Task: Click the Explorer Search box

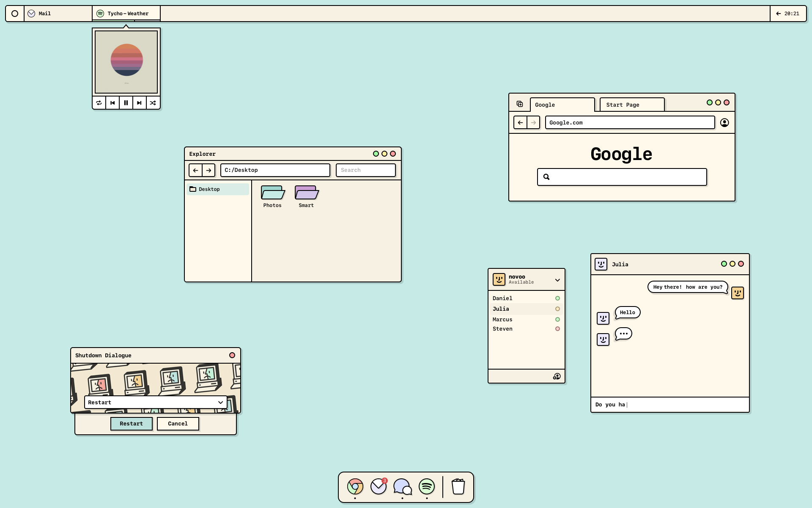Action: tap(366, 170)
